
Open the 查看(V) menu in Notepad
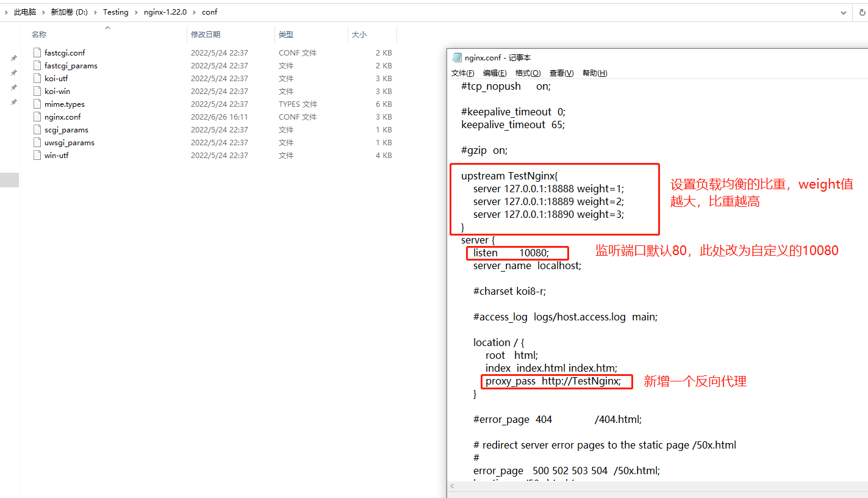(561, 73)
